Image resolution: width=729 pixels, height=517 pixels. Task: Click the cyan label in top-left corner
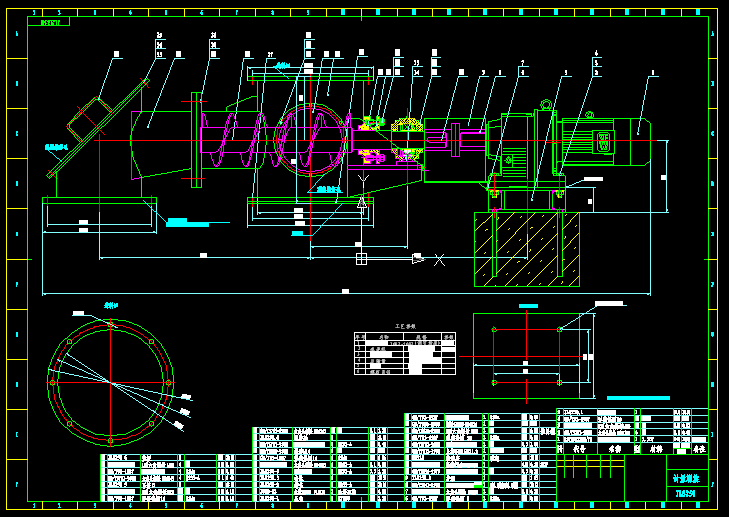pos(48,21)
